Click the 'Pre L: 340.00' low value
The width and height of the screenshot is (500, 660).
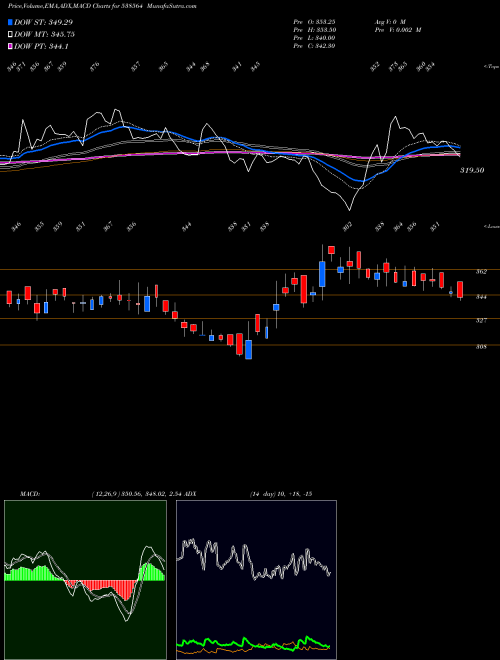point(314,38)
